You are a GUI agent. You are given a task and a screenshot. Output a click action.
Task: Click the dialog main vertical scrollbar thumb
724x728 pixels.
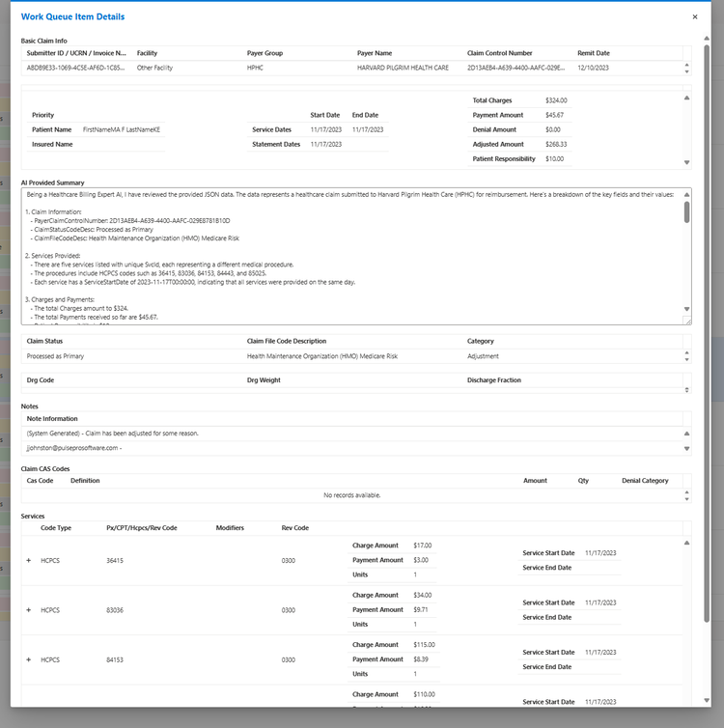(x=707, y=333)
